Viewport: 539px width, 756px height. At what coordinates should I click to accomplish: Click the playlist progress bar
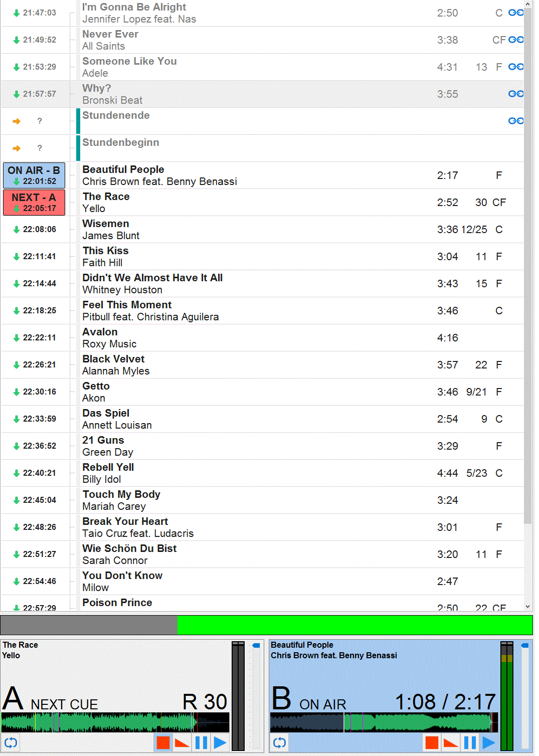(266, 625)
